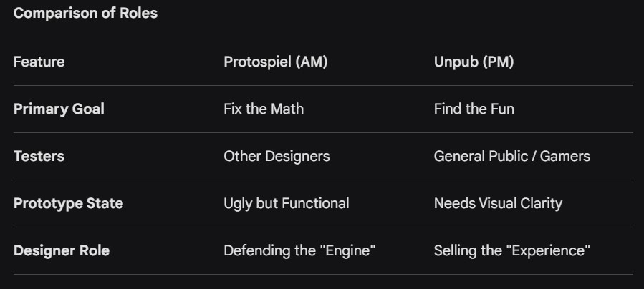Select the 'Testers' row label

(x=39, y=156)
